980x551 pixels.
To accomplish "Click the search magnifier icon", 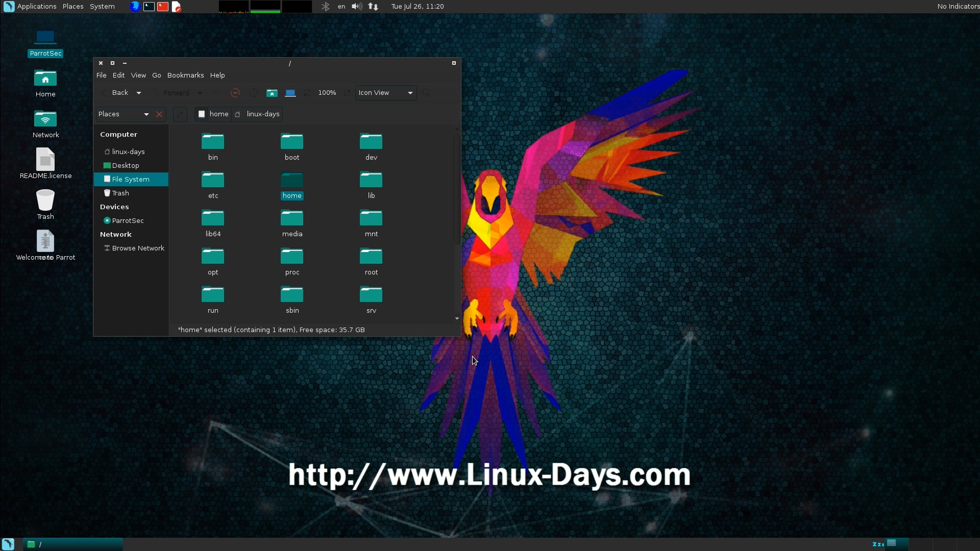I will [x=427, y=93].
